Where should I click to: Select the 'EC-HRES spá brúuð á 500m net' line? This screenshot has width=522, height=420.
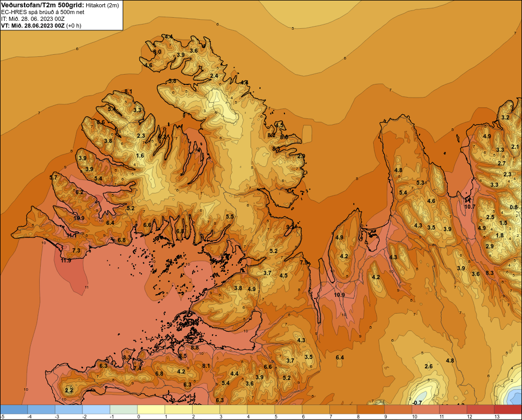(43, 12)
